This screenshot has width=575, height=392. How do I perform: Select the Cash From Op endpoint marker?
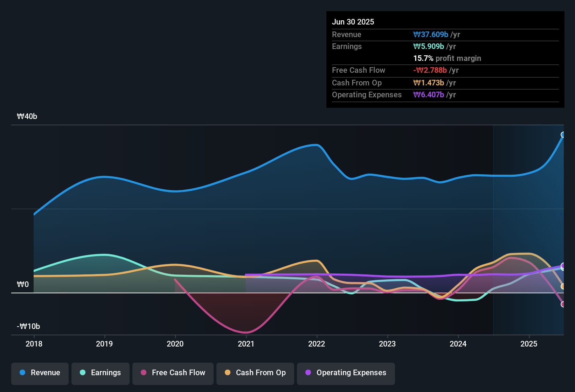[563, 287]
